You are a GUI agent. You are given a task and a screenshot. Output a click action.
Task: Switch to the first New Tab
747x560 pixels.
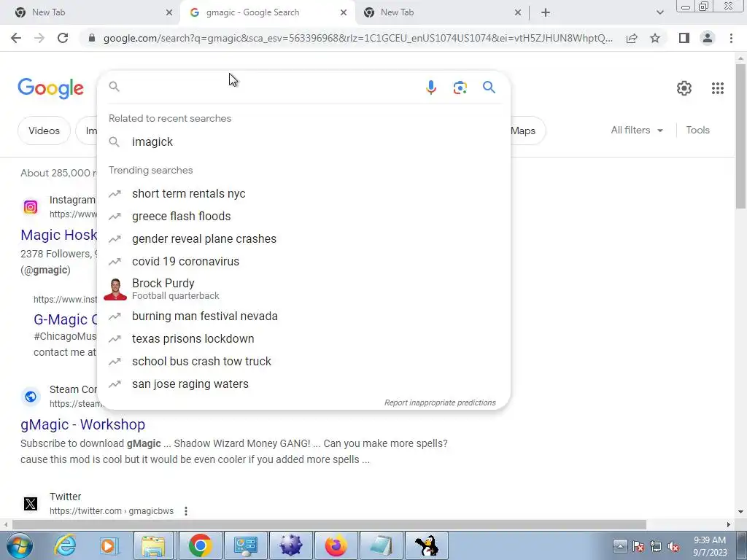[89, 12]
